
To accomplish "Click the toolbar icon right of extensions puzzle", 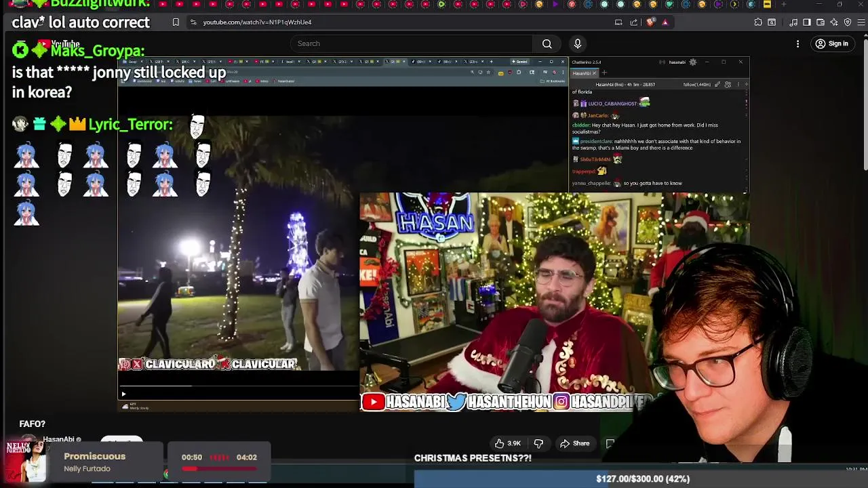I will [x=772, y=22].
